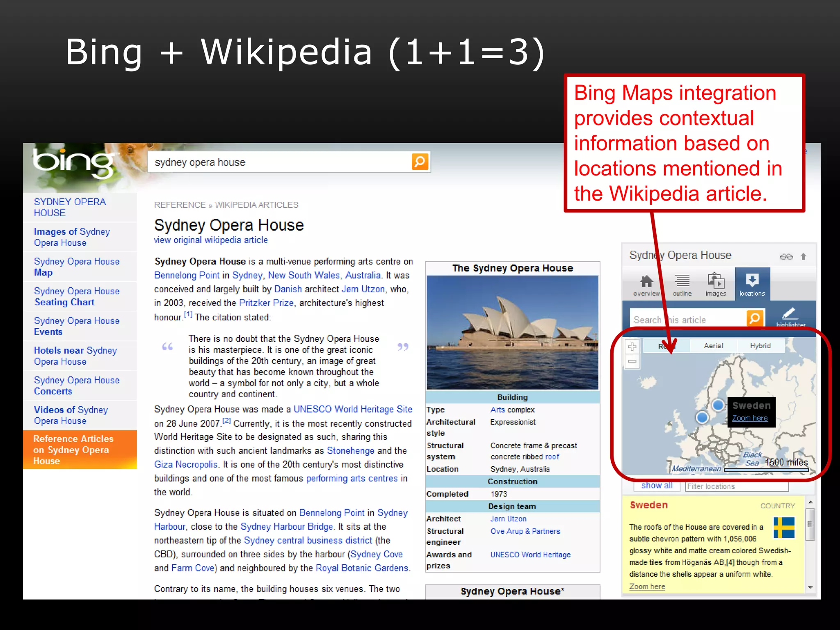Switch map to Aerial view
840x630 pixels.
(x=713, y=346)
